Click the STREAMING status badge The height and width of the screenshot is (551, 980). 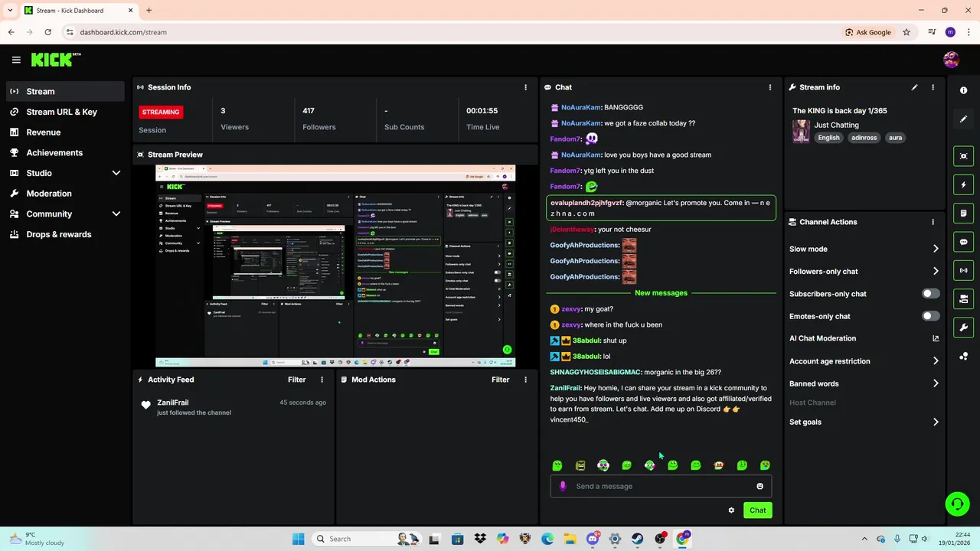(161, 112)
